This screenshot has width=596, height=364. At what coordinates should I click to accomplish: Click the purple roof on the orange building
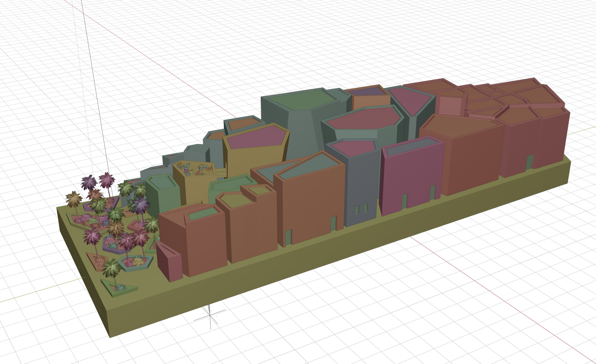pos(367,91)
